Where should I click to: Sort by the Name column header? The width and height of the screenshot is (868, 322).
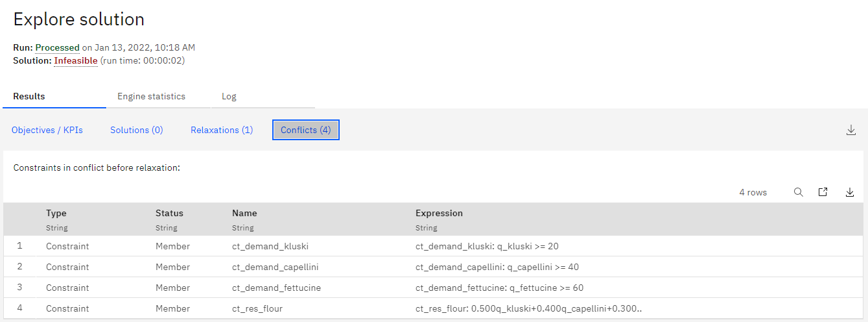[x=244, y=213]
